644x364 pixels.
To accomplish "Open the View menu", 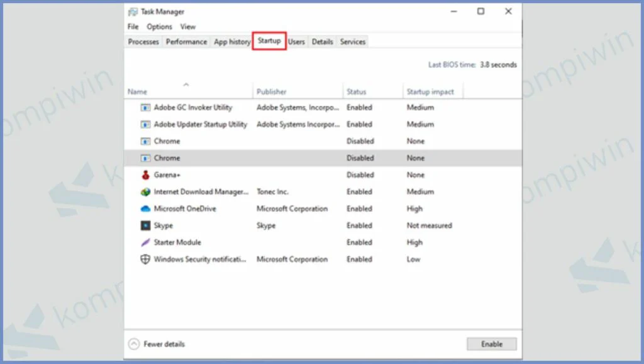I will pos(188,27).
